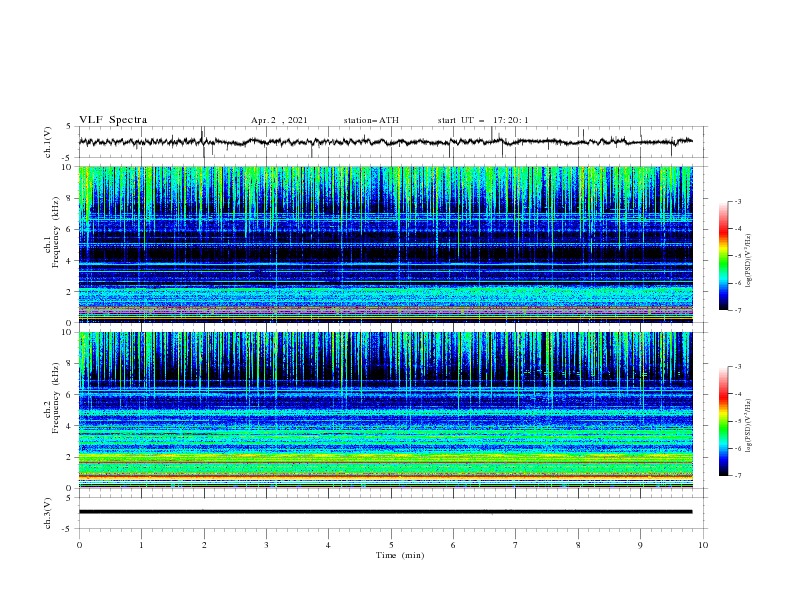
Task: Click the ch.1 colorbar 'log(PSD)(V²/Hz)' label
Action: 748,261
